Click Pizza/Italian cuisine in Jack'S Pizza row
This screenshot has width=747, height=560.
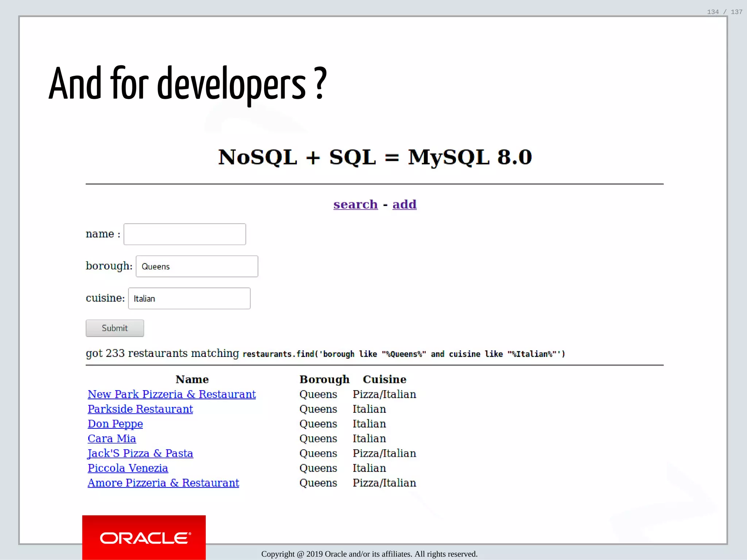point(384,453)
